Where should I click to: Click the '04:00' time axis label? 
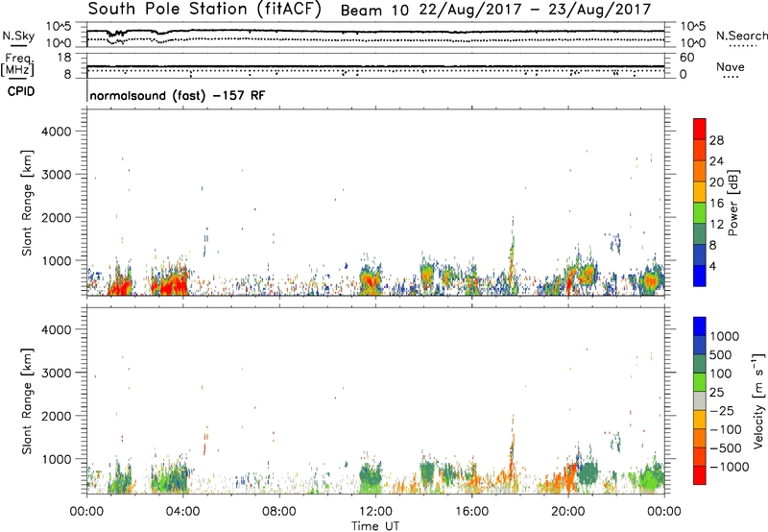pyautogui.click(x=182, y=512)
